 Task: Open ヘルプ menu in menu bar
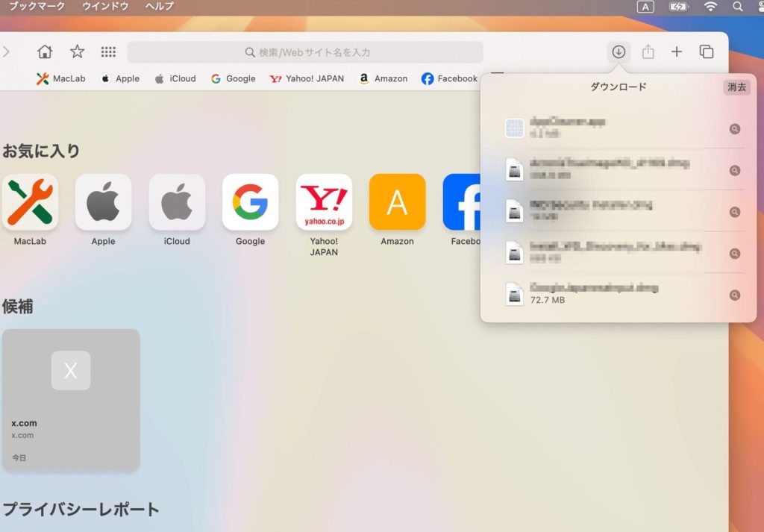[x=160, y=6]
